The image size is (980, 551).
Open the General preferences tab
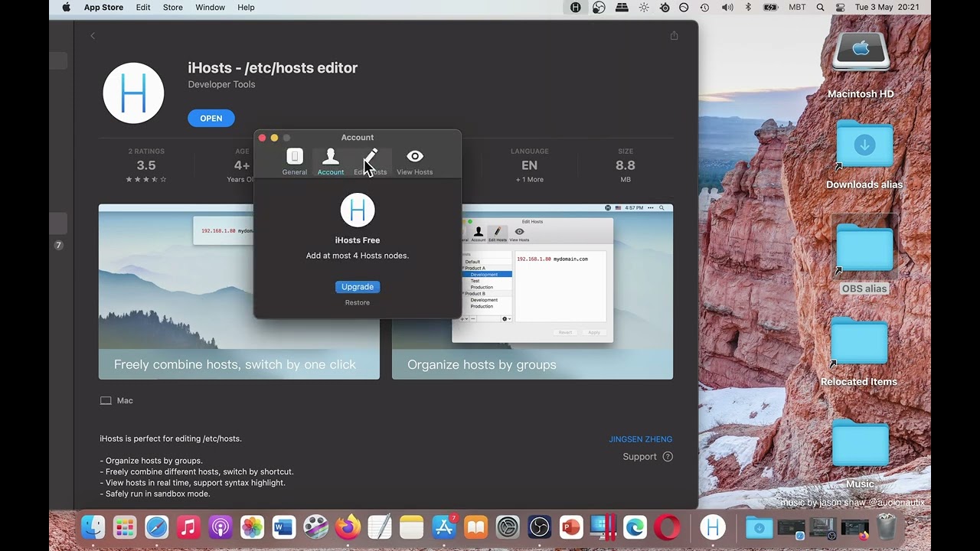[x=294, y=161]
